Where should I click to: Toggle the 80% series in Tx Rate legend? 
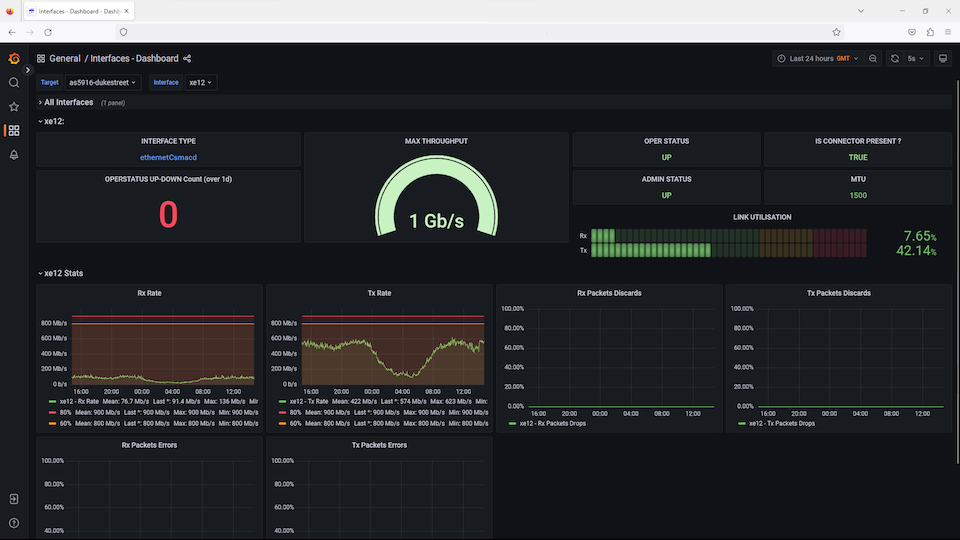point(295,413)
